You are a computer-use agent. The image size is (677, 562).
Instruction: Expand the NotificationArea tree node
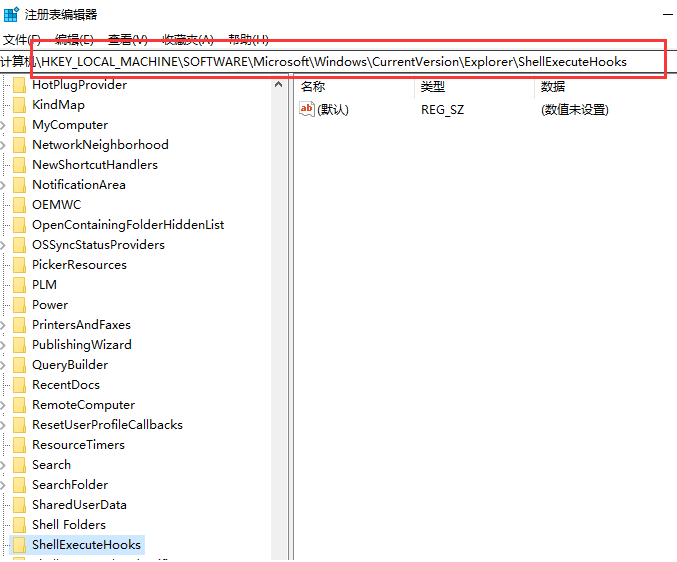pyautogui.click(x=4, y=185)
